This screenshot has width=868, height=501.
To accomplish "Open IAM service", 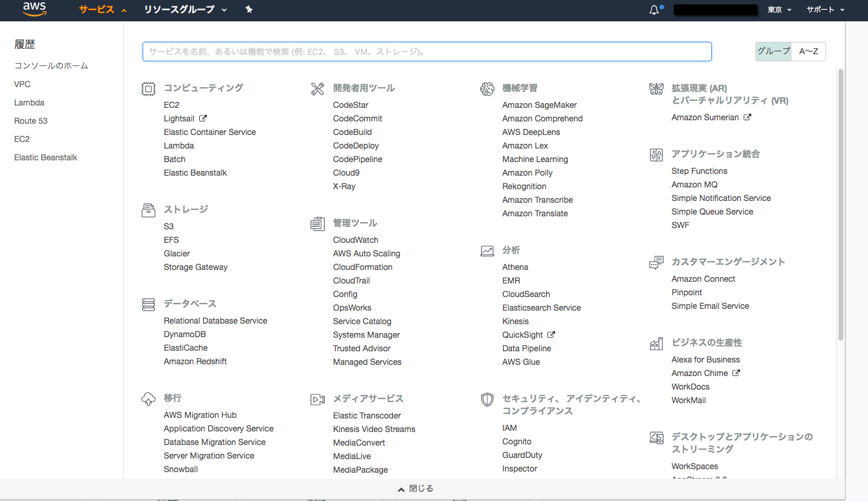I will point(510,428).
